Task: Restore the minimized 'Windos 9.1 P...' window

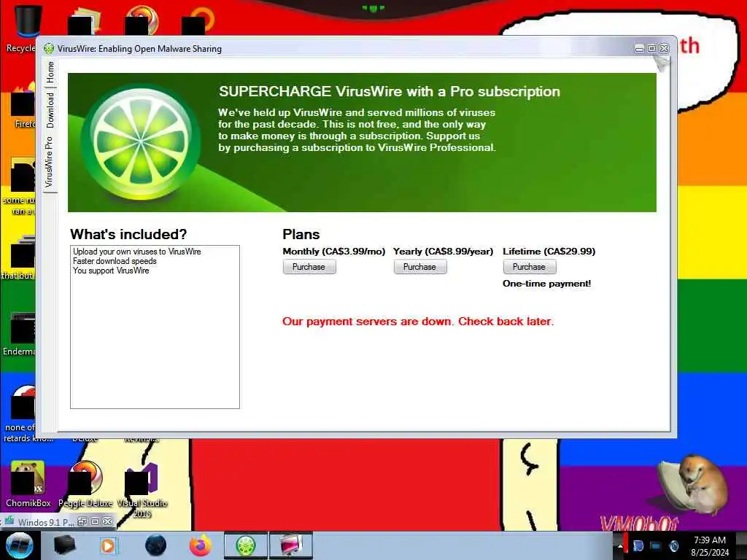Action: (82, 522)
